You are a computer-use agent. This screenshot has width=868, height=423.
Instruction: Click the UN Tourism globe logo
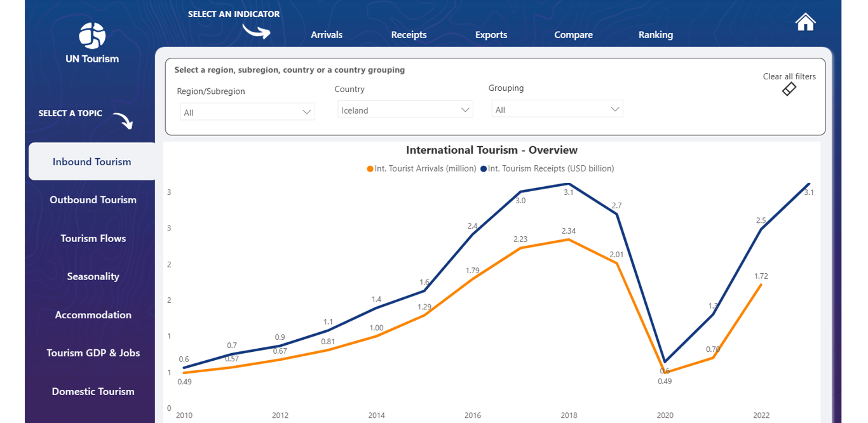pyautogui.click(x=92, y=36)
